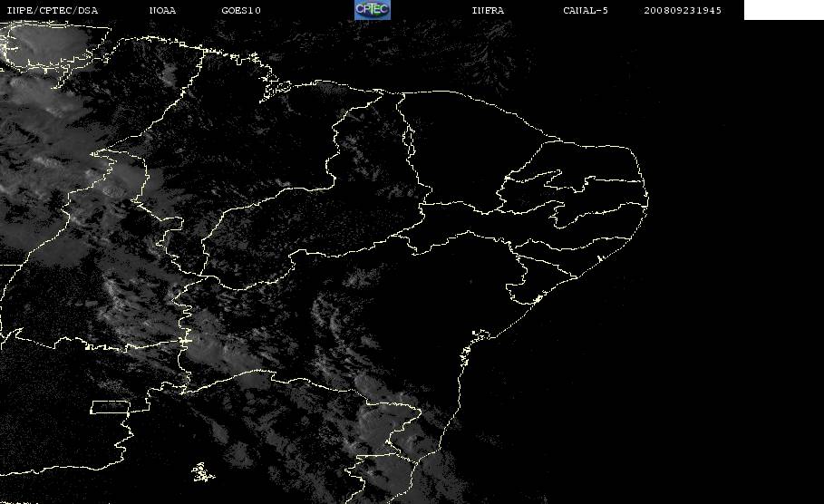Click the small irregular lake outline

click(202, 472)
